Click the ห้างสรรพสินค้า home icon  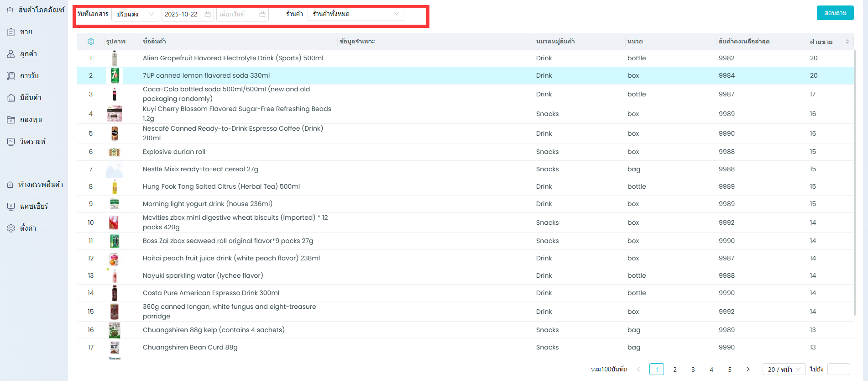(10, 185)
